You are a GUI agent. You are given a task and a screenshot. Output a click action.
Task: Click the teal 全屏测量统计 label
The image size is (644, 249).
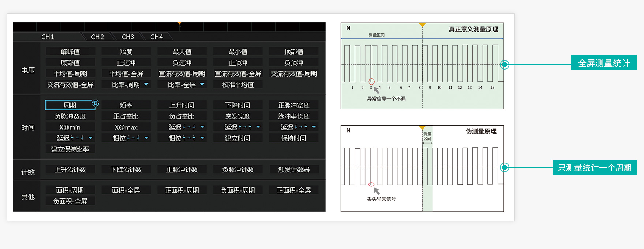coord(604,63)
